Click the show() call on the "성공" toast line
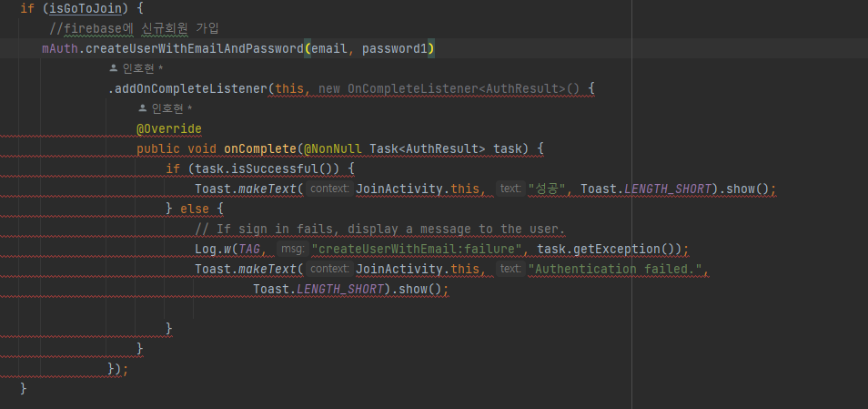 click(747, 189)
